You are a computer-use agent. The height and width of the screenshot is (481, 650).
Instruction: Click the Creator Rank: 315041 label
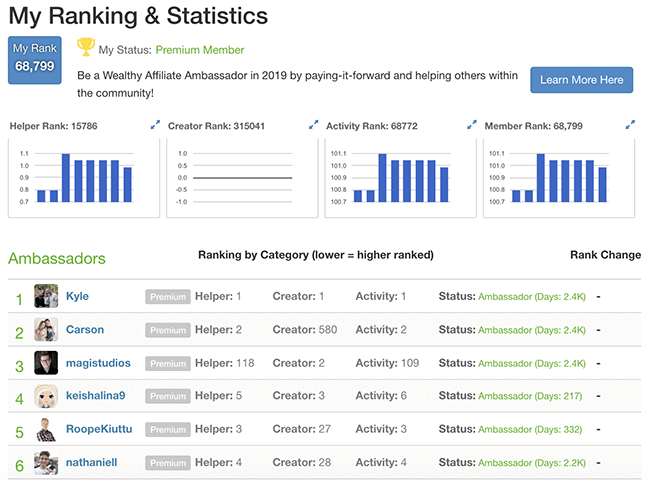click(216, 126)
